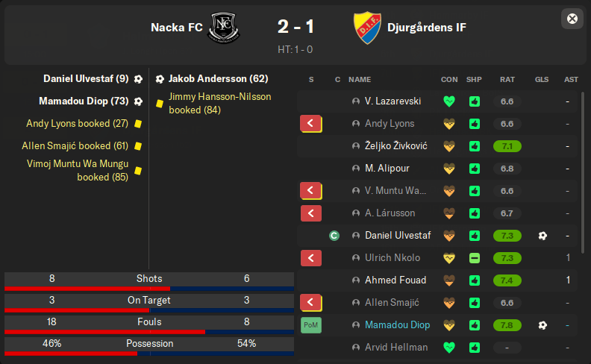Click the Jakob Andersson (62) goal entry
This screenshot has height=364, width=591.
pos(218,78)
